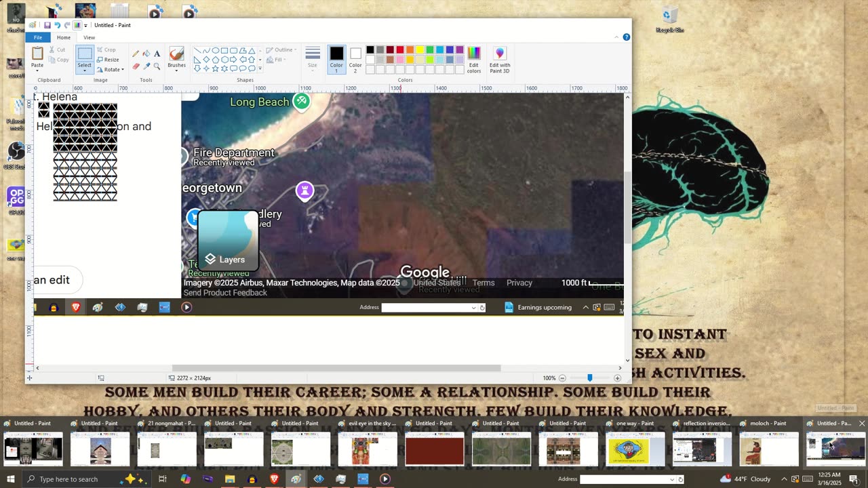Select the Triangle shape in shapes gallery

coord(252,51)
